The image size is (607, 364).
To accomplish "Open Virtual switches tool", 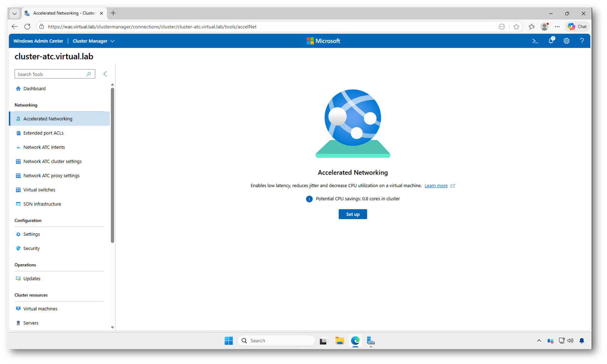I will (59, 190).
